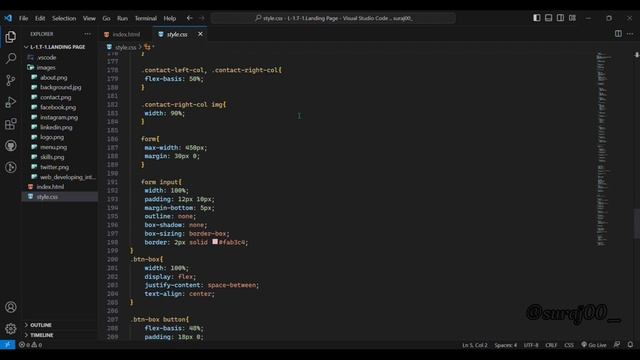Expand the OUTLINE section
Screen dimensions: 640x360
41,325
